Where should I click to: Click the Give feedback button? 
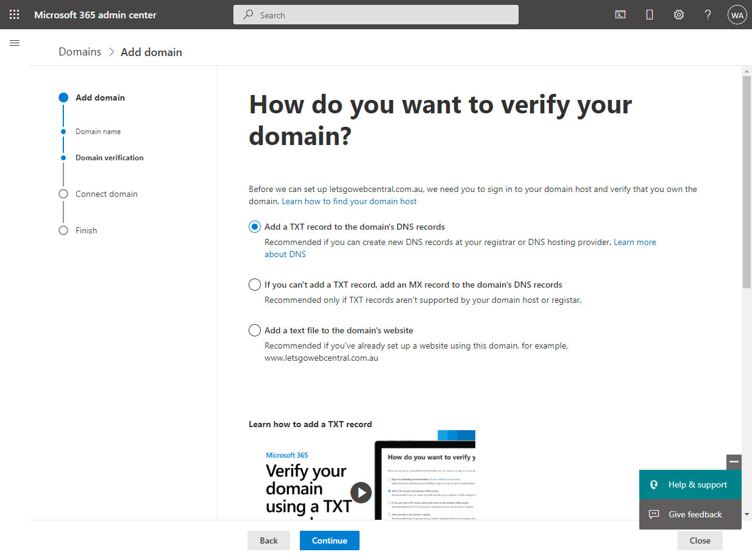point(690,514)
